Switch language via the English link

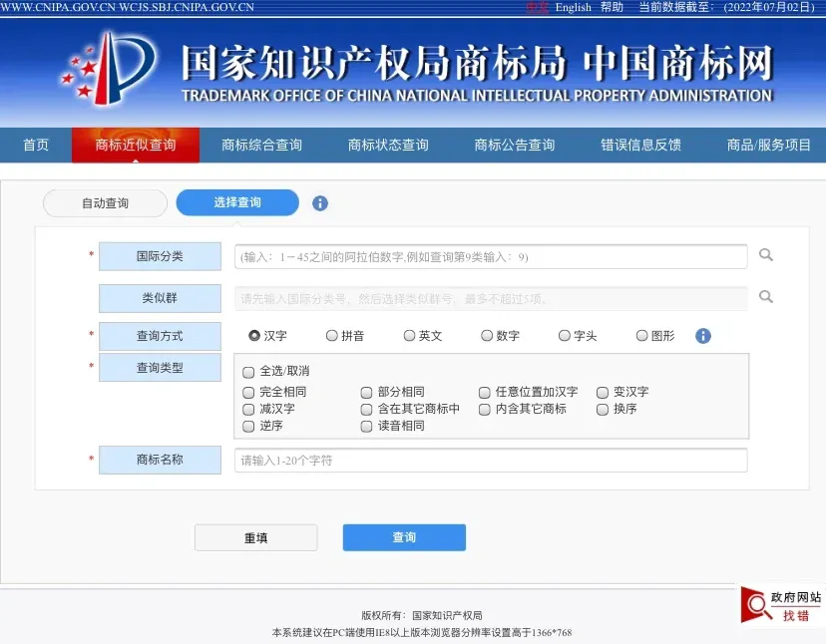[x=573, y=7]
